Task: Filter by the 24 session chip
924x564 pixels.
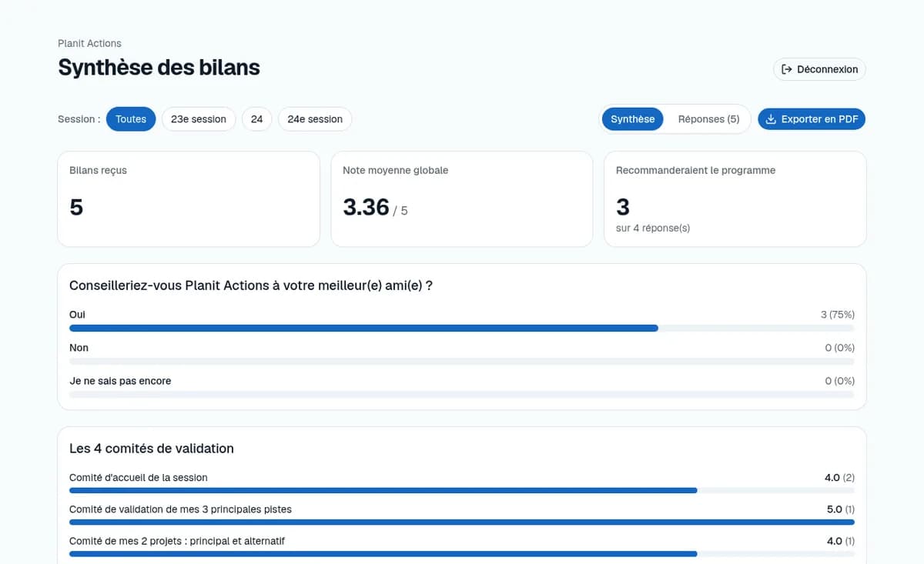Action: (257, 119)
